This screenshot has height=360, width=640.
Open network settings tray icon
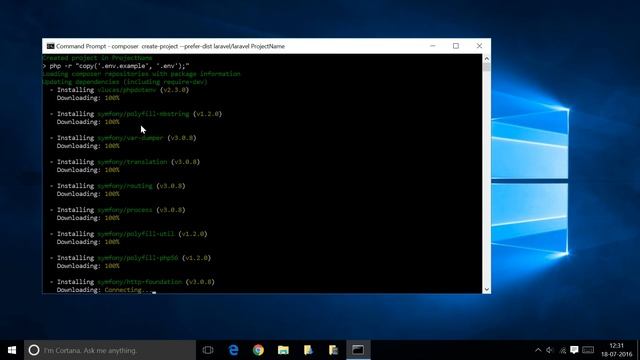[562, 350]
